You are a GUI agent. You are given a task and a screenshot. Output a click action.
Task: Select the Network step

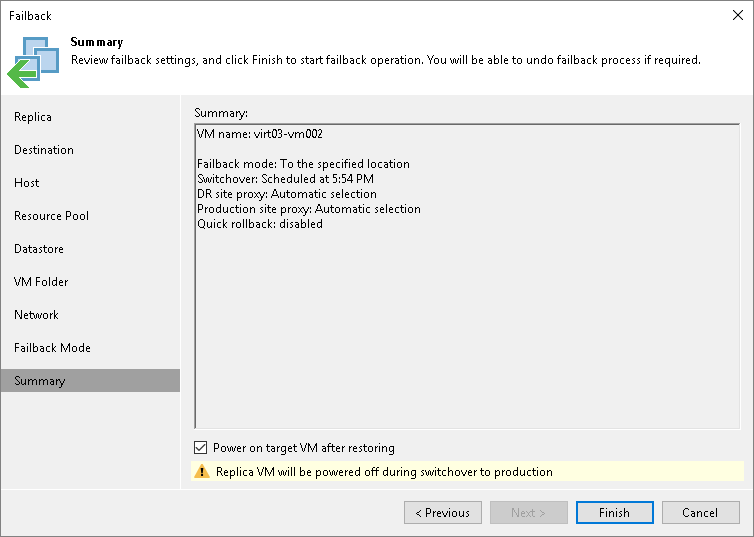36,315
